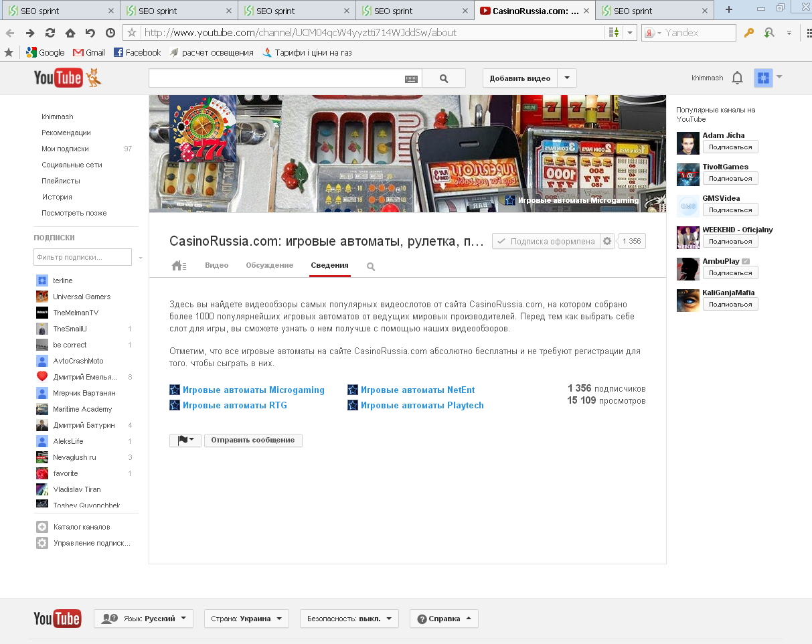
Task: Open Рекомендации in the sidebar
Action: point(66,133)
